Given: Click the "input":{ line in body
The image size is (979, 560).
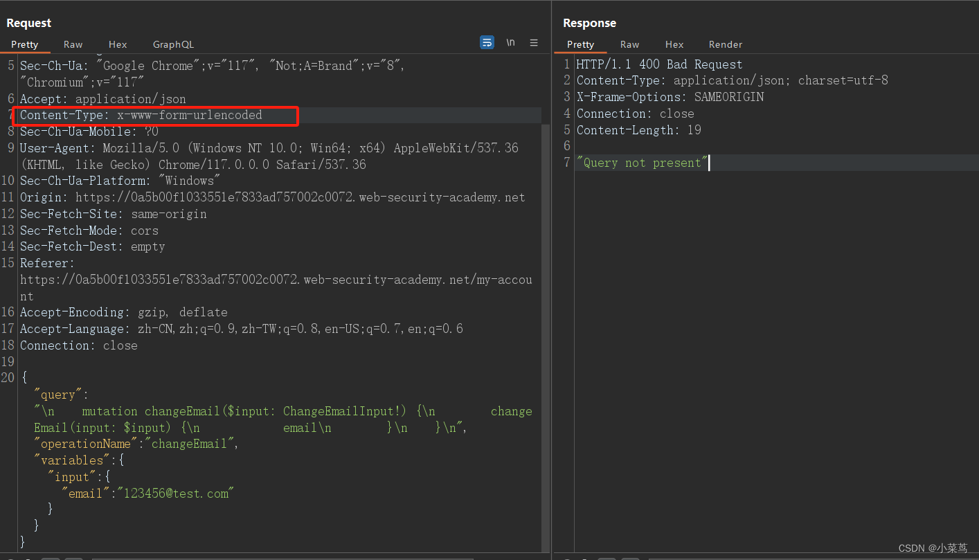Looking at the screenshot, I should [x=78, y=477].
